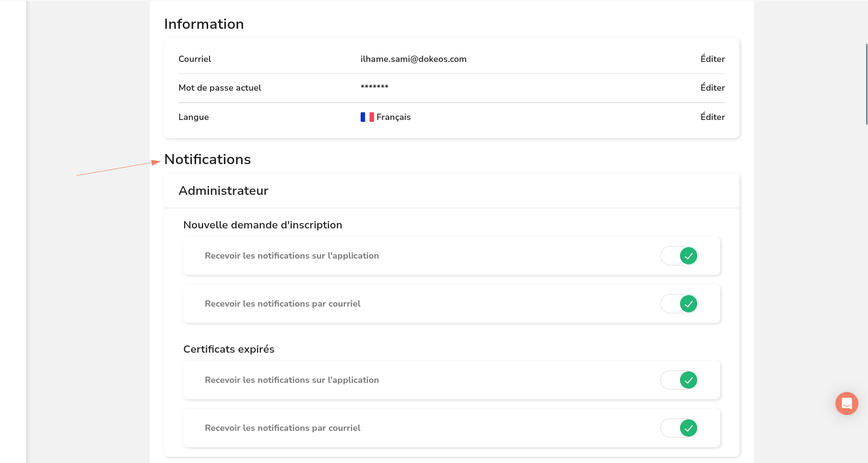
Task: Toggle app notifications for Nouvelle demande d'inscription
Action: tap(679, 256)
